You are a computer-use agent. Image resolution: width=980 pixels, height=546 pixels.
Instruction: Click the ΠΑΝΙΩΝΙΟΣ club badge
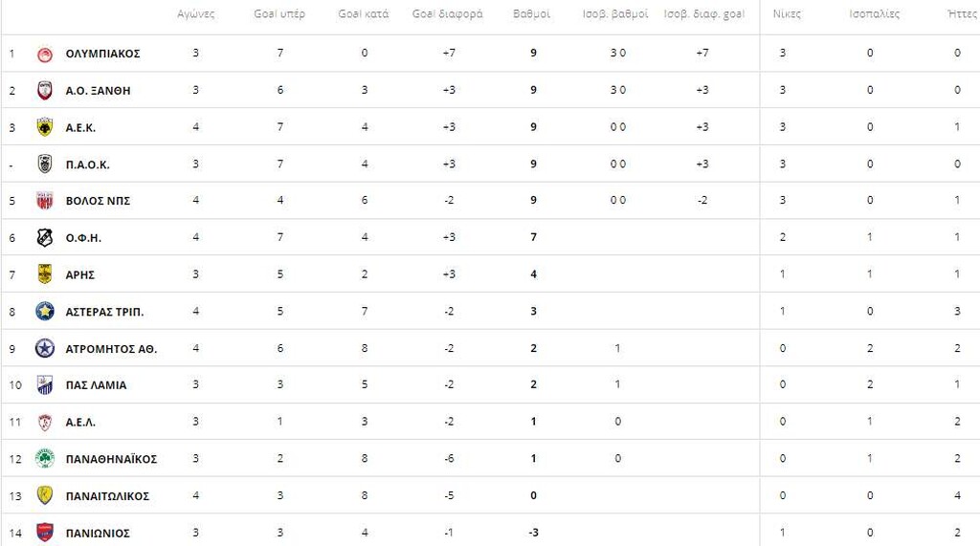(x=44, y=533)
